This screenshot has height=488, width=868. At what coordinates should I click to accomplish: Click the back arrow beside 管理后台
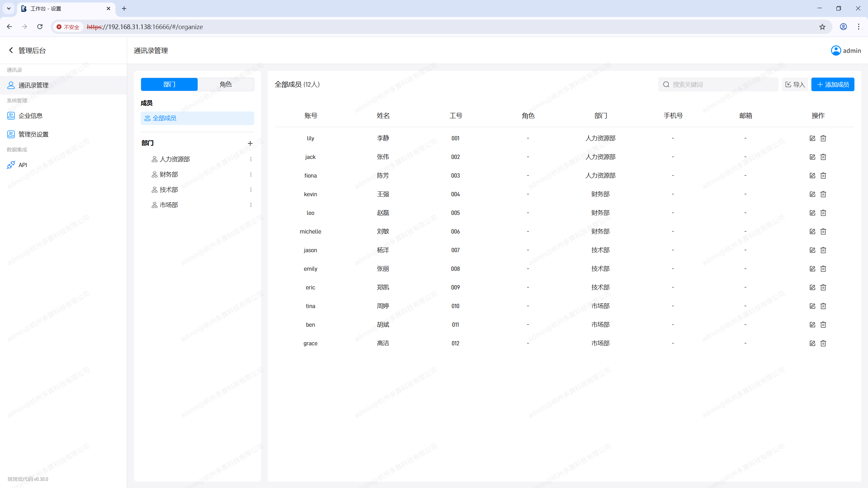(11, 50)
